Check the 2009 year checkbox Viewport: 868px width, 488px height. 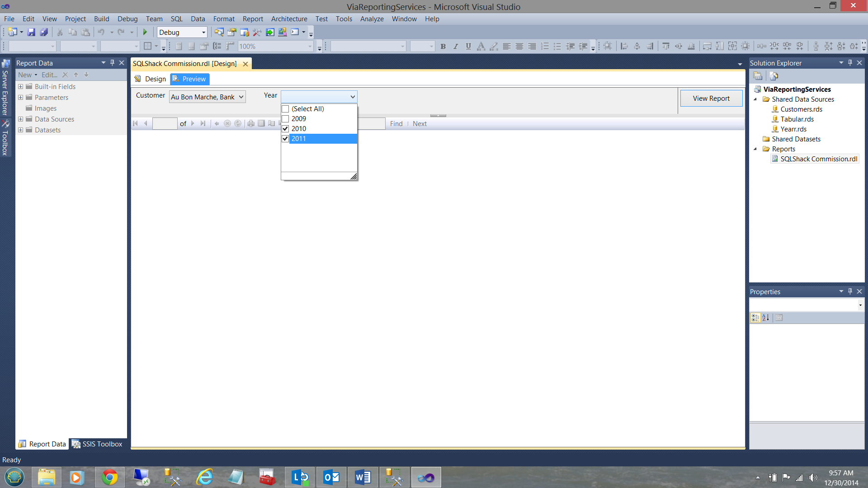[285, 119]
